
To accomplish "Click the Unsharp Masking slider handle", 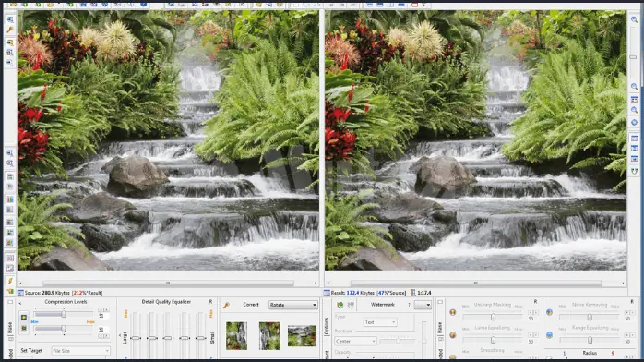I will (x=494, y=318).
